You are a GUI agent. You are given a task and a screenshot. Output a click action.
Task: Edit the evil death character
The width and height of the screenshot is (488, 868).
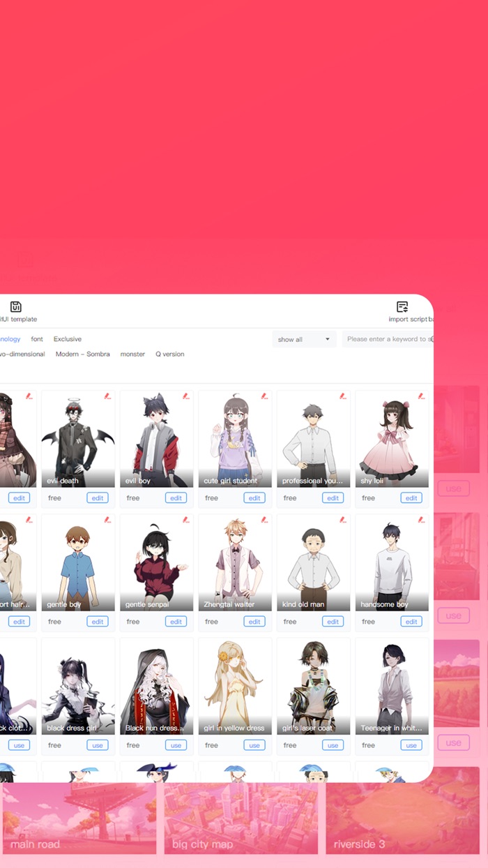(98, 498)
